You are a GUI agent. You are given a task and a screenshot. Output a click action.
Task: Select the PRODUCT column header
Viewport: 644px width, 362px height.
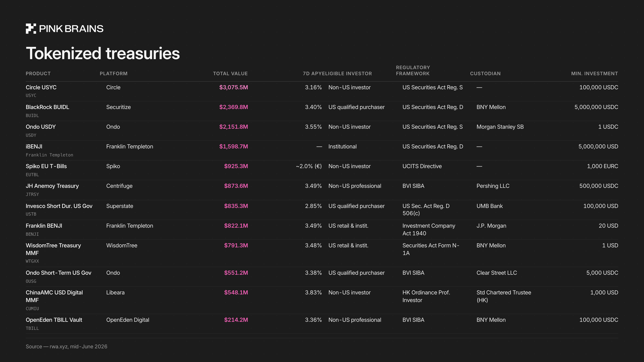coord(38,73)
